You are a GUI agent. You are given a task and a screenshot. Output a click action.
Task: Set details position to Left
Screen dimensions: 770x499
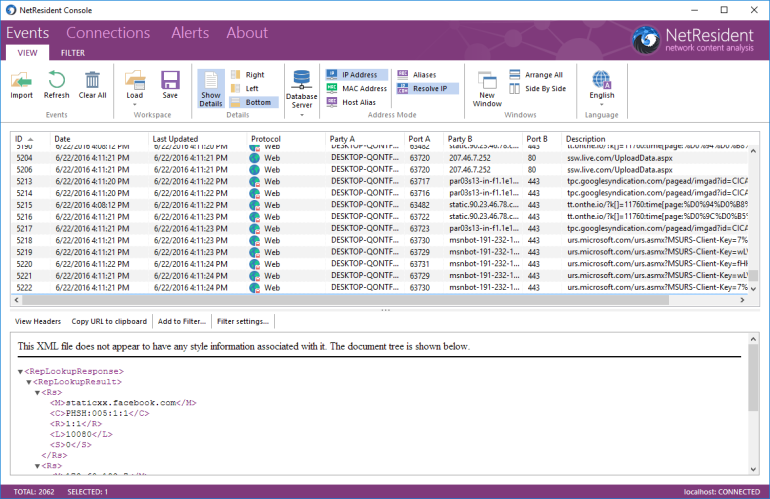pos(245,88)
